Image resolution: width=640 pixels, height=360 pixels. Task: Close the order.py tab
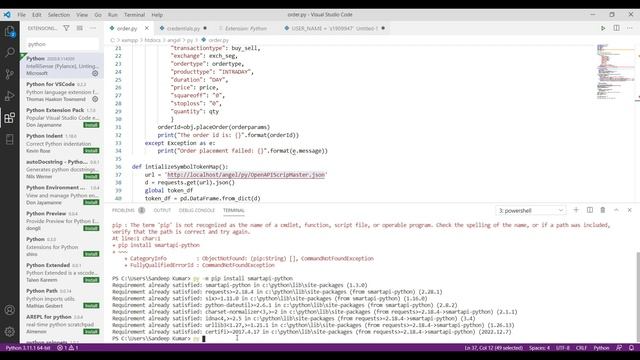tap(147, 28)
